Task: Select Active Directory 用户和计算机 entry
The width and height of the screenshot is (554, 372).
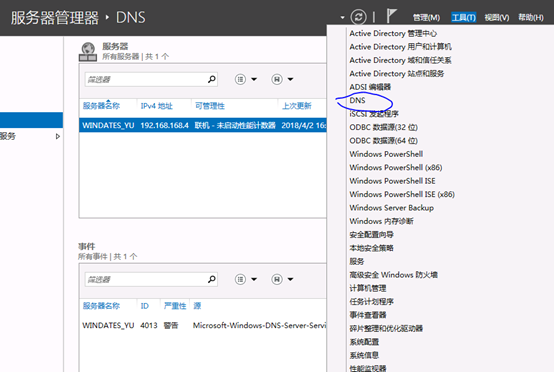Action: point(400,47)
